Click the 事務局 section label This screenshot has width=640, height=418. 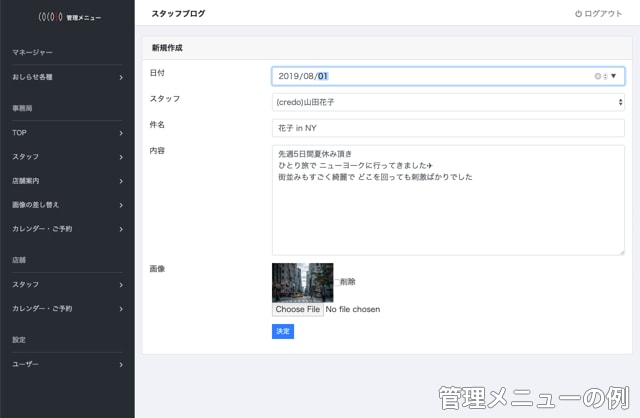[22, 108]
